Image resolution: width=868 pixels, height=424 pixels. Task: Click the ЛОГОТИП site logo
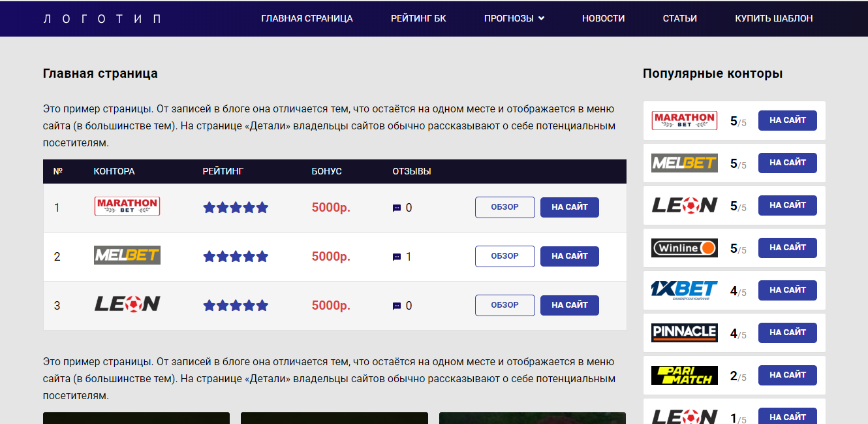[102, 18]
